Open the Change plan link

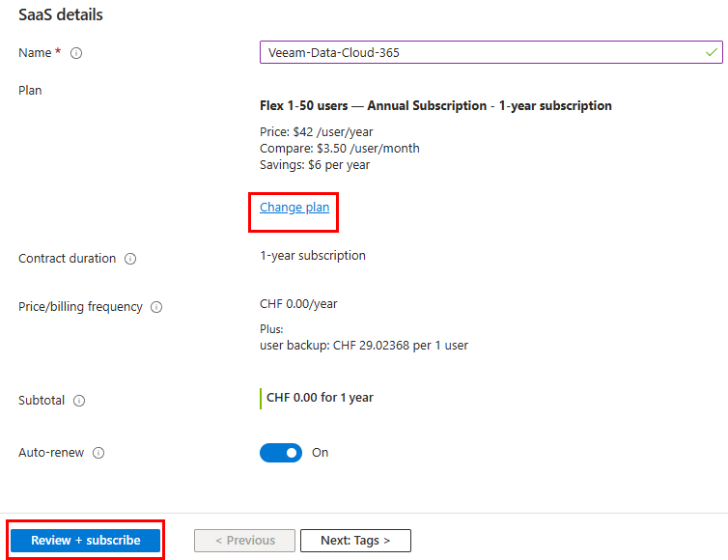294,207
